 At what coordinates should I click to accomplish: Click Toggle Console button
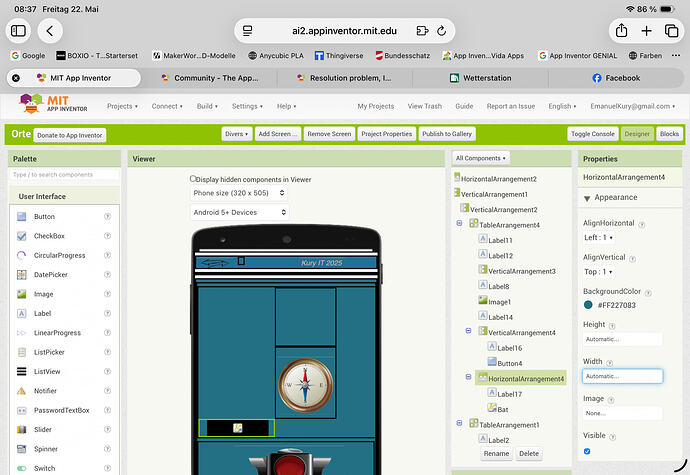point(593,134)
